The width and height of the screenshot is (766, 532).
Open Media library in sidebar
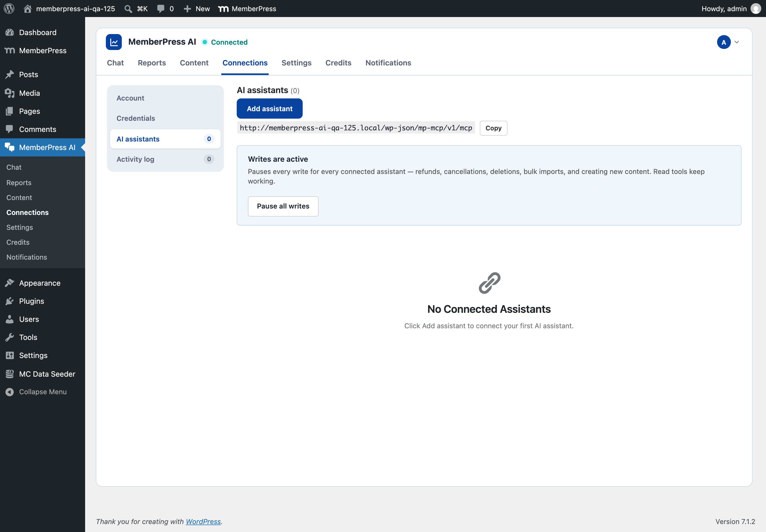point(42,93)
